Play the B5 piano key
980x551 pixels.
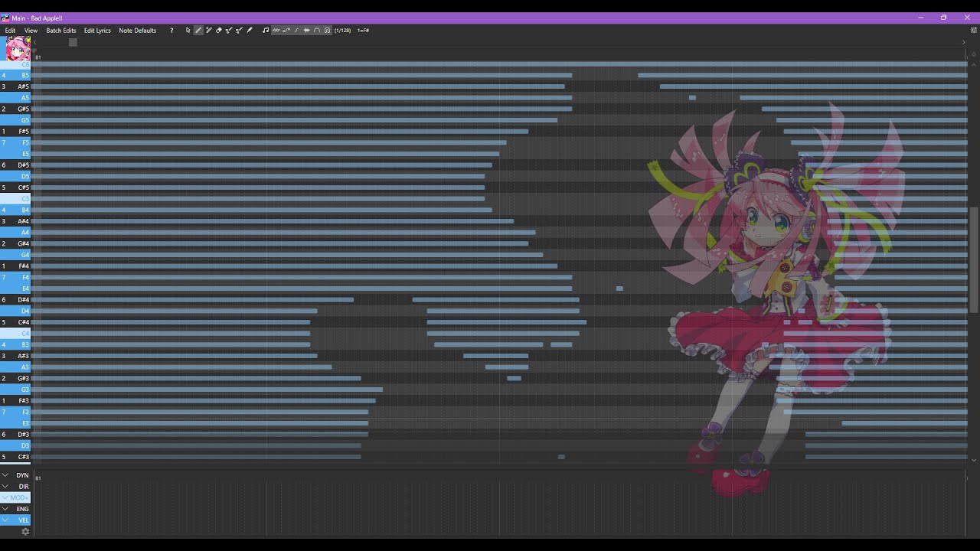[15, 76]
